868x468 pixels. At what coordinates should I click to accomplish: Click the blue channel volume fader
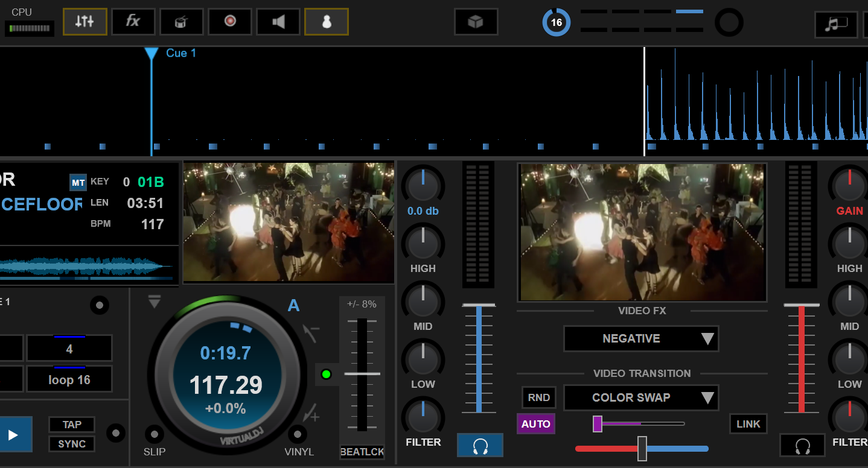479,305
